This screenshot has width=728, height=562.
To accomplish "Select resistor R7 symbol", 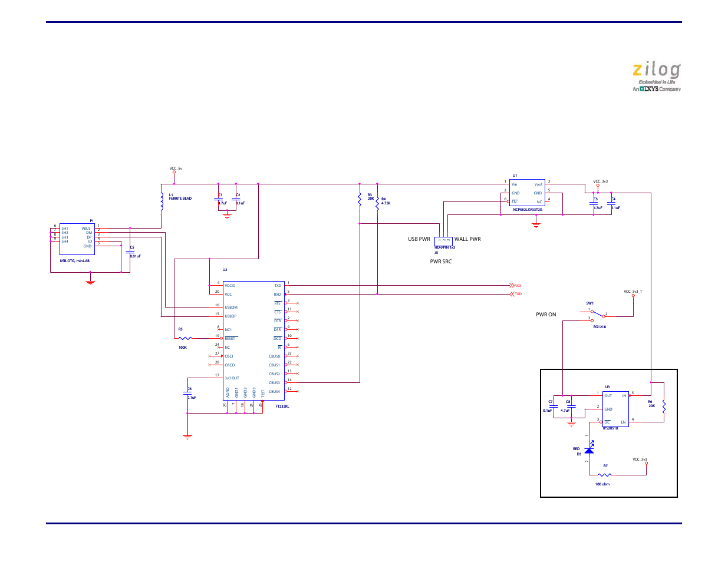I will pyautogui.click(x=604, y=475).
